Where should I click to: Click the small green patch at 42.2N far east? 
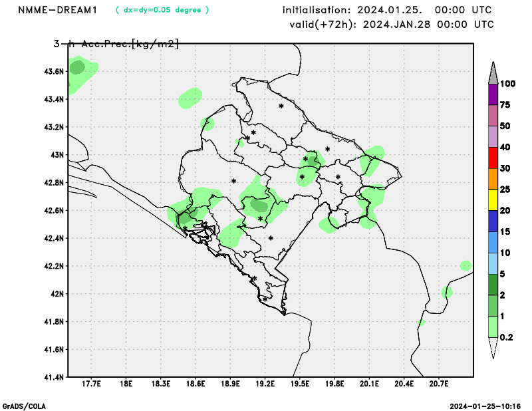466,266
